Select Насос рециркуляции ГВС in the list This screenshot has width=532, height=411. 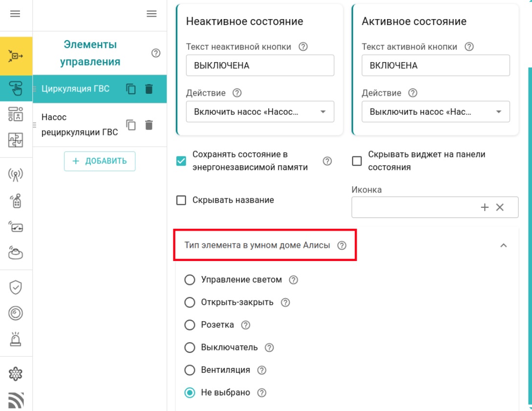pos(79,125)
